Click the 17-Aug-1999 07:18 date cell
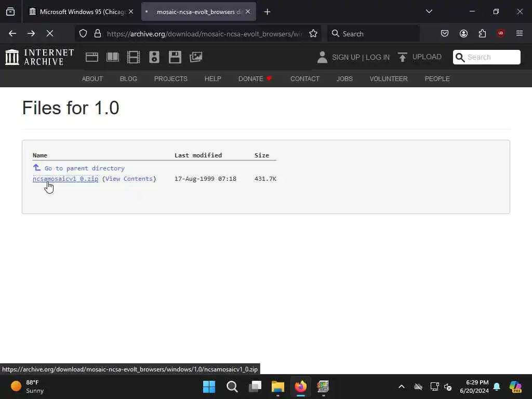The height and width of the screenshot is (399, 532). click(x=205, y=179)
